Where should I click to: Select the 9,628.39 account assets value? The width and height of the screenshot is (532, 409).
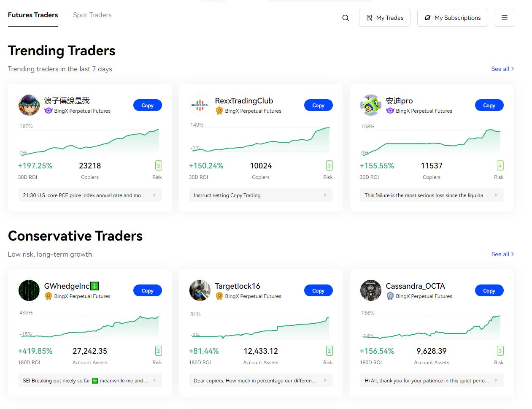(432, 351)
